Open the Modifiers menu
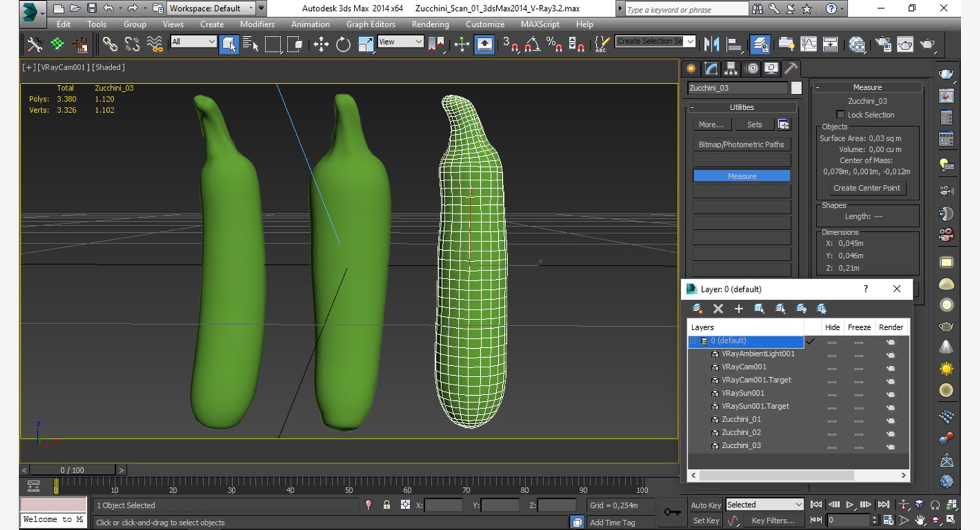 click(257, 24)
